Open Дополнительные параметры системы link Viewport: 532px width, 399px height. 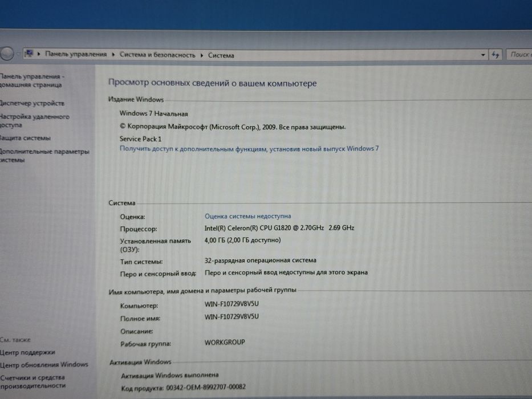[x=44, y=156]
